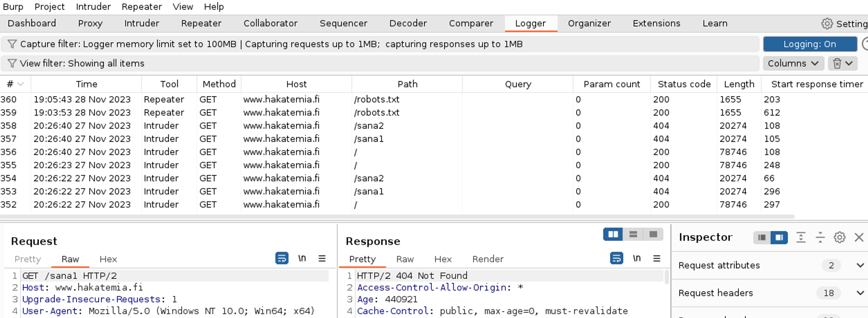Show non-printable chars in Response panel
This screenshot has height=318, width=868.
click(637, 258)
